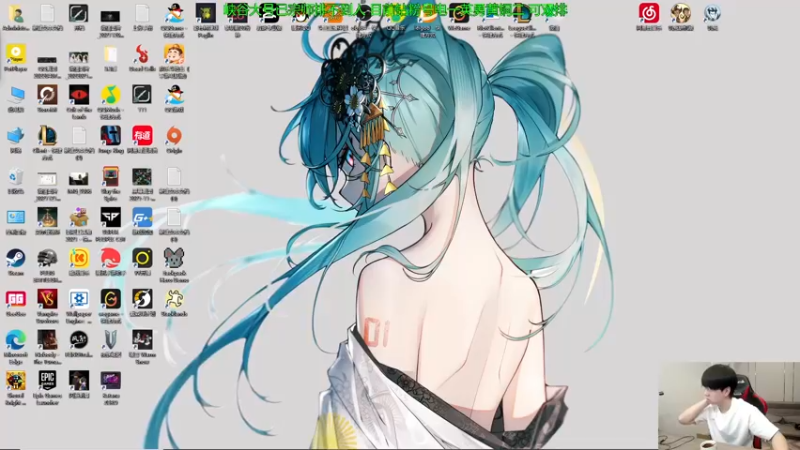The width and height of the screenshot is (800, 450).
Task: Open the This PC desktop icon
Action: pos(16,95)
